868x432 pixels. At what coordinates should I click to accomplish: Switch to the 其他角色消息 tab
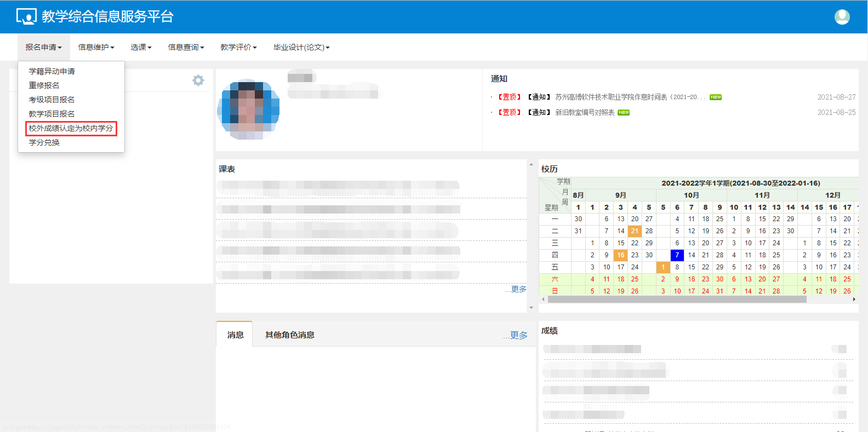point(289,335)
